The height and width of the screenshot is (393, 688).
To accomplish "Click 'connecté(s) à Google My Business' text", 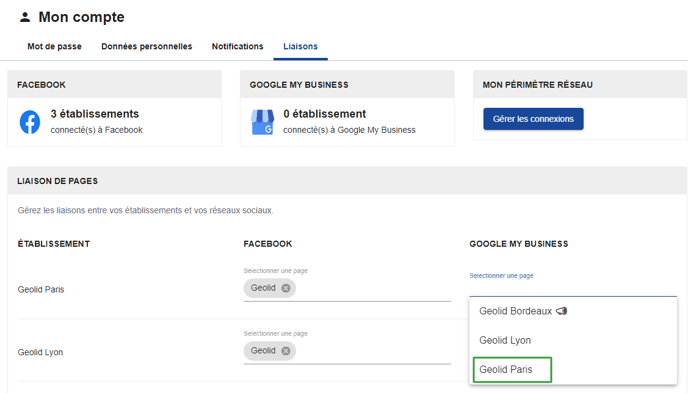I will [x=349, y=130].
